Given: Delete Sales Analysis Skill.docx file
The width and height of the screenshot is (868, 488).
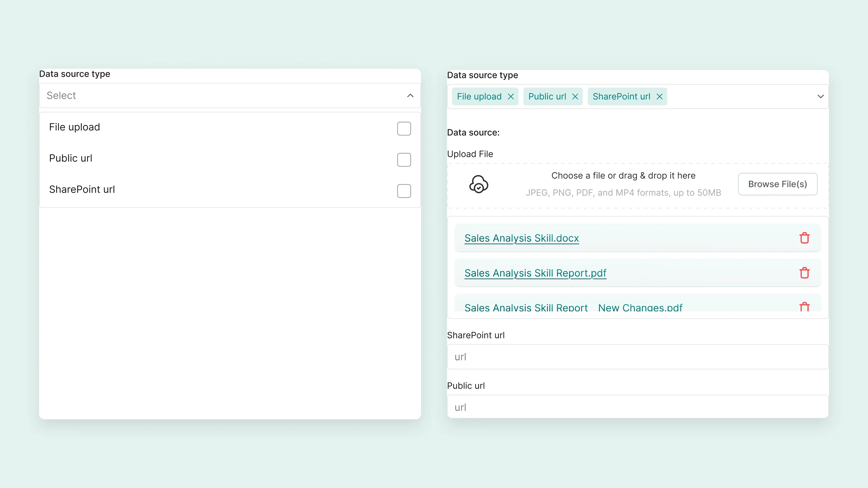Looking at the screenshot, I should (804, 238).
